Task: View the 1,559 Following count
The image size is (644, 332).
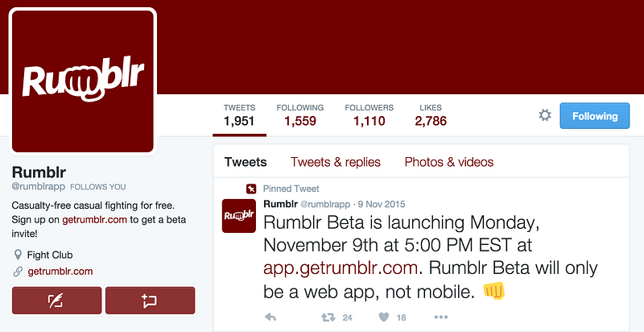Action: point(300,115)
